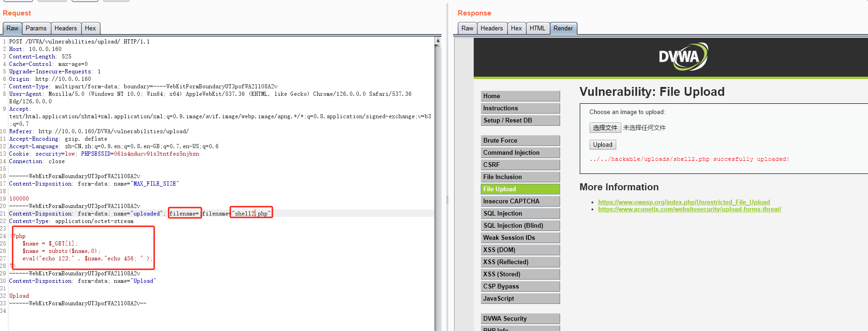
Task: Click the 'Host: 10.0.0.160' header line
Action: coord(36,49)
